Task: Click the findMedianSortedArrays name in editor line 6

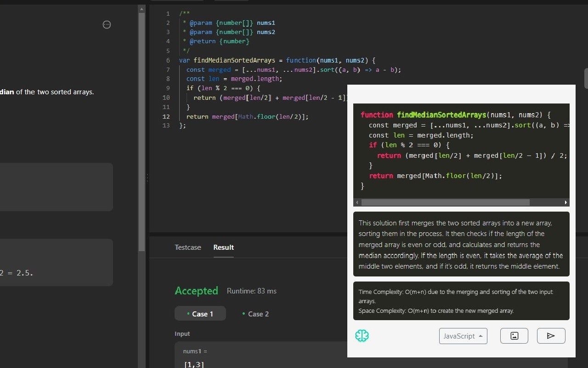Action: coord(234,60)
